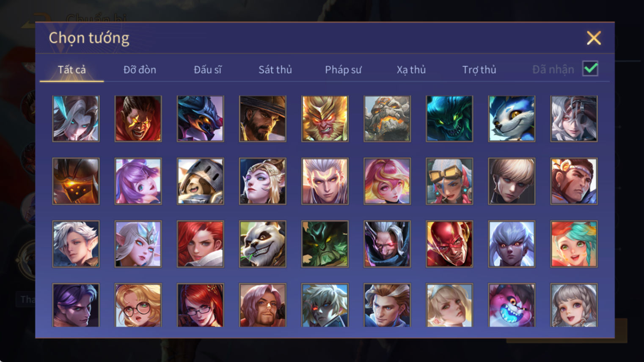
Task: Pick the bearded cowboy hat hero
Action: (263, 118)
